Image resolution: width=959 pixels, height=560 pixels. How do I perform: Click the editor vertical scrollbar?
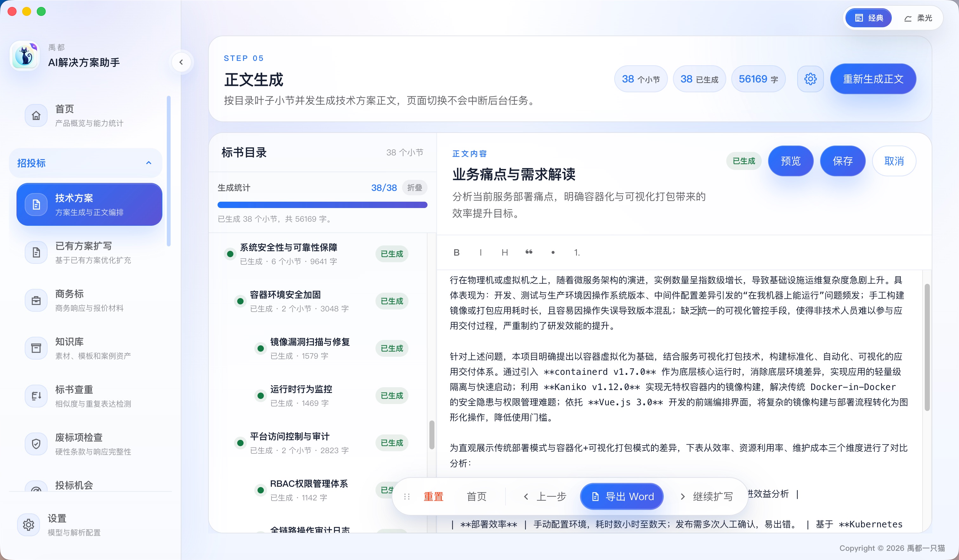pyautogui.click(x=927, y=347)
